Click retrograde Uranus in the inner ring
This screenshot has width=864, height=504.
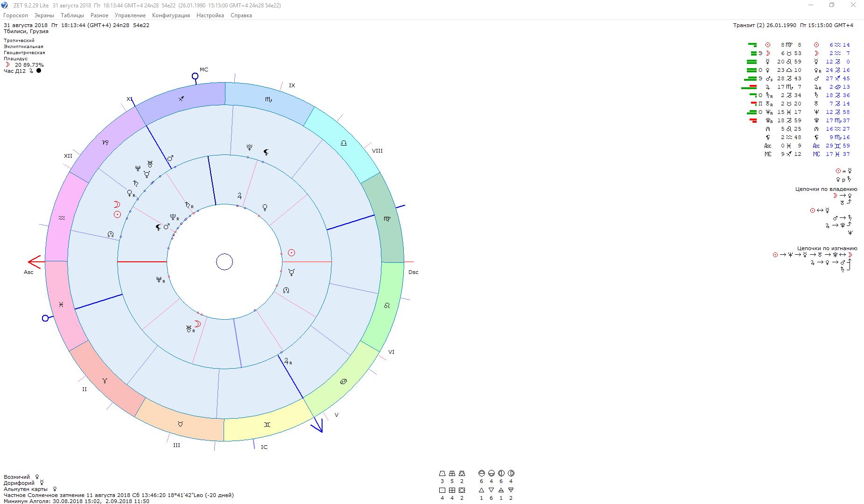click(190, 329)
